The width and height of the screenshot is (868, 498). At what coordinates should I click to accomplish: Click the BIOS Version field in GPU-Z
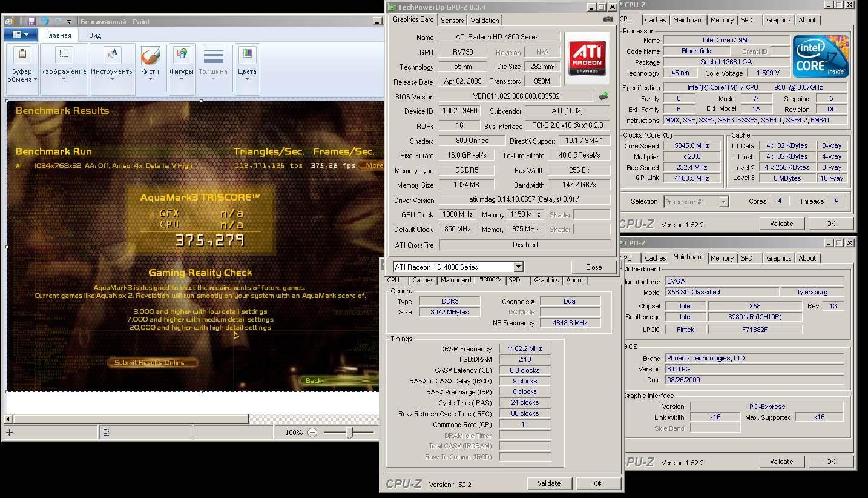click(x=516, y=96)
